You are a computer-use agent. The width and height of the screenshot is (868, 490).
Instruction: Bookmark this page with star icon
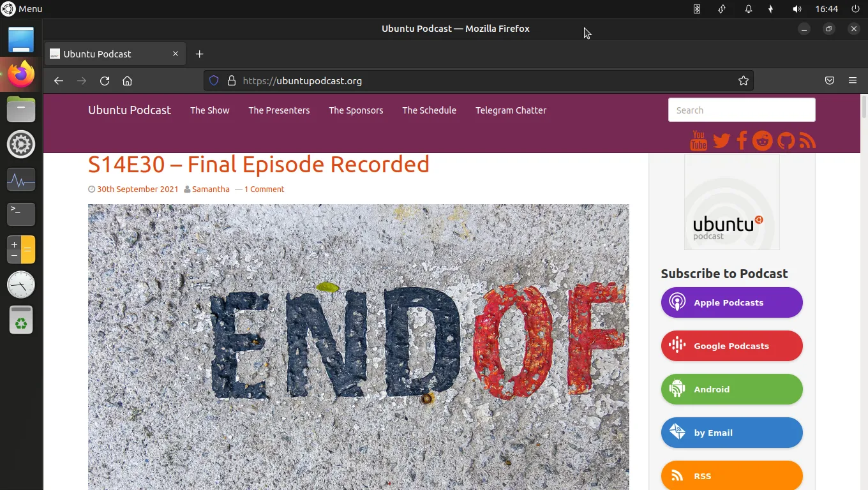click(743, 80)
